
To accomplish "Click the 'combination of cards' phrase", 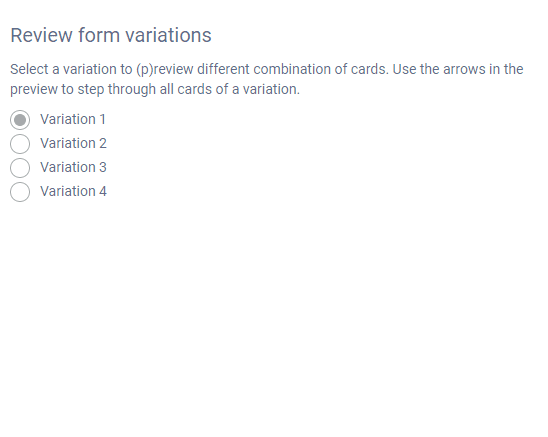I will pos(321,69).
